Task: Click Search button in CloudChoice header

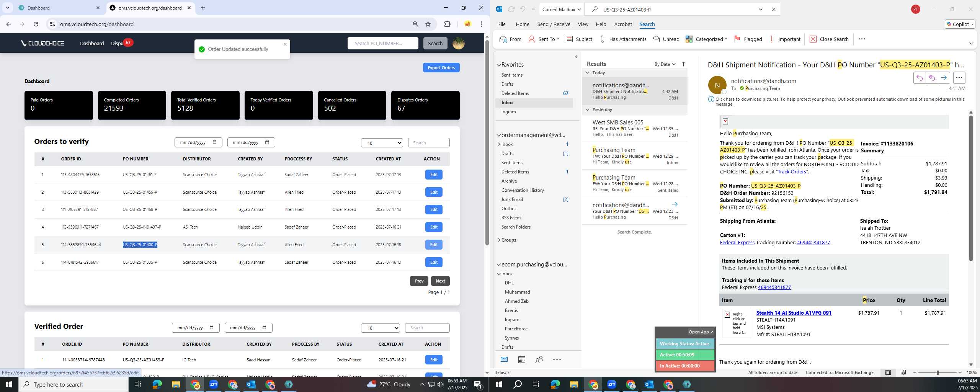Action: [435, 43]
